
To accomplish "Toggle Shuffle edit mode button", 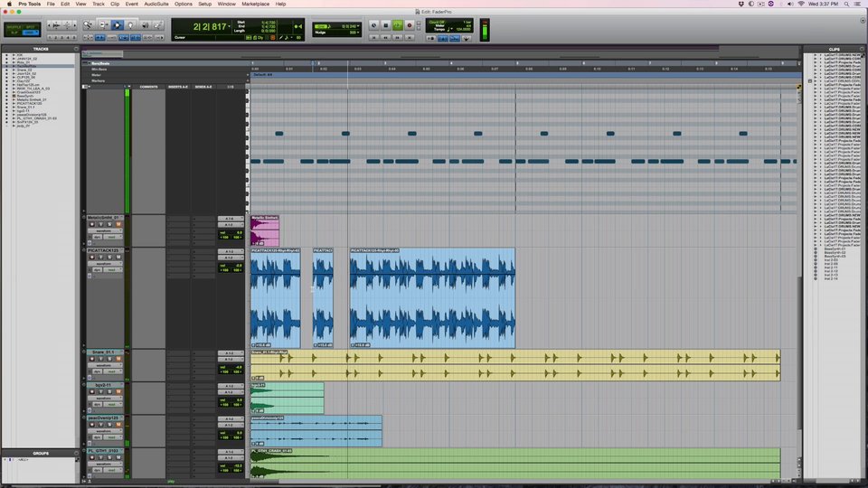I will 14,27.
